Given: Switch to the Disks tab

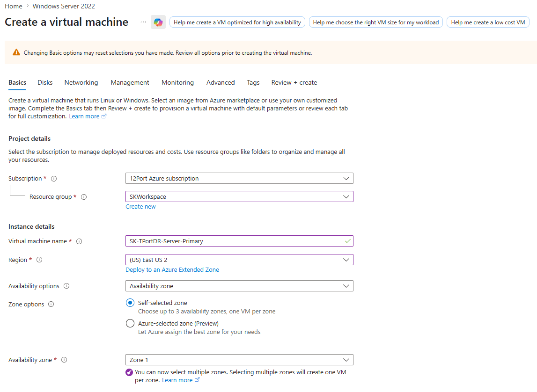Looking at the screenshot, I should click(45, 83).
